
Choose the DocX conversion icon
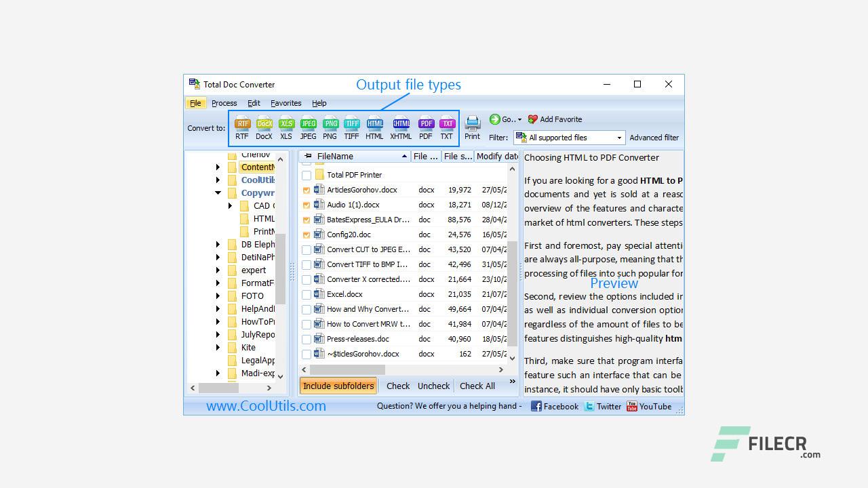(264, 124)
